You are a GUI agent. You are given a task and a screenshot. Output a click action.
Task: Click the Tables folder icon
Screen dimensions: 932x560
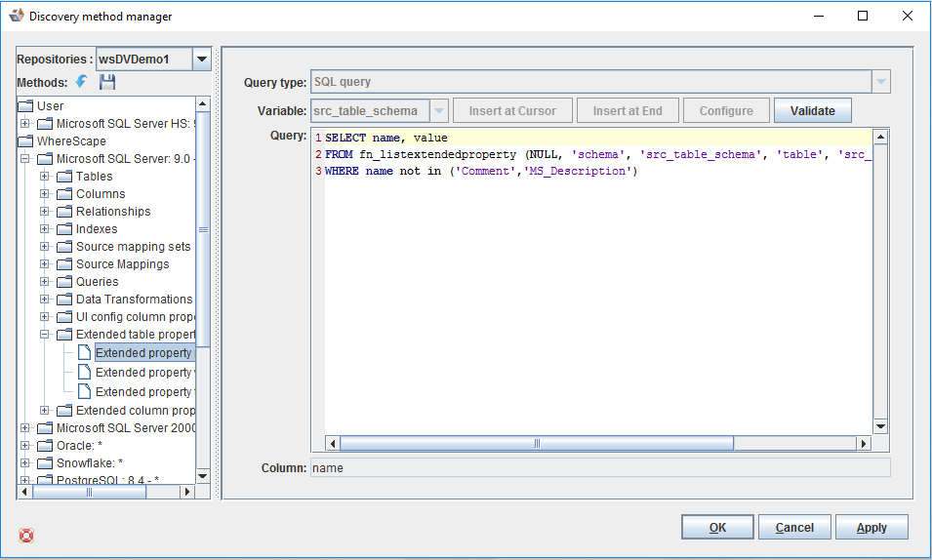click(64, 177)
